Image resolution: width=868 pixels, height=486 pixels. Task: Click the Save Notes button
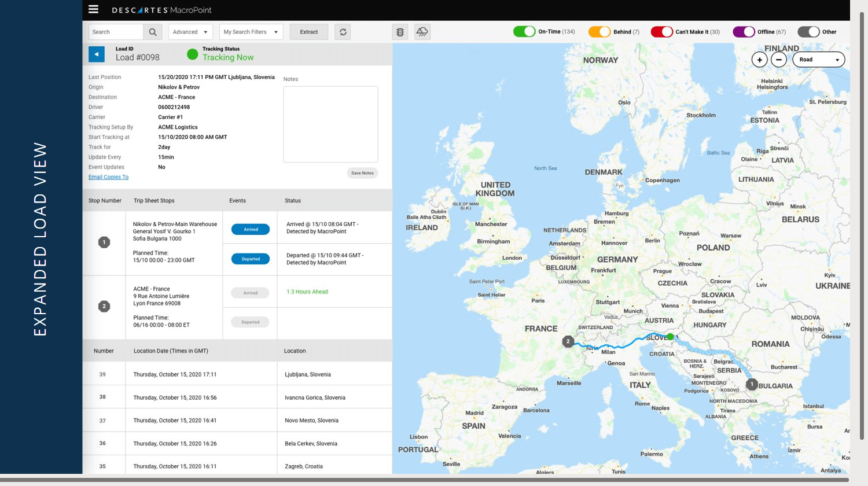coord(363,173)
